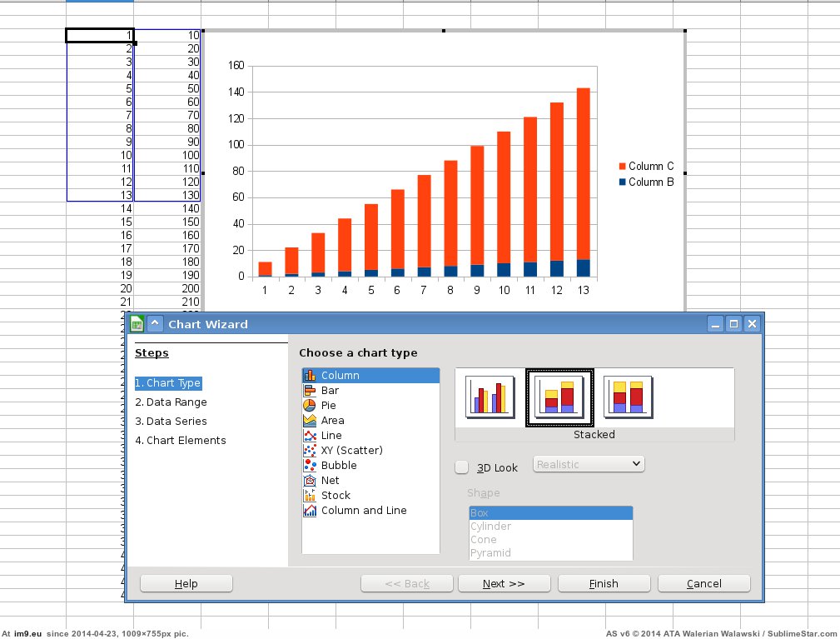Screen dimensions: 840x639
Task: Select the Column chart type icon
Action: click(x=310, y=376)
